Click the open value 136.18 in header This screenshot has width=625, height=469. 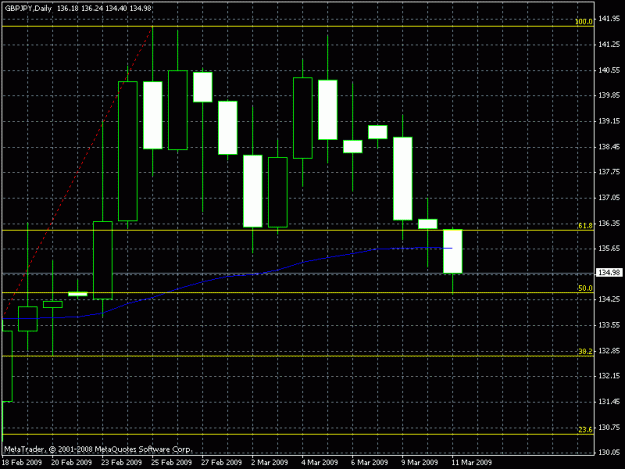[67, 8]
